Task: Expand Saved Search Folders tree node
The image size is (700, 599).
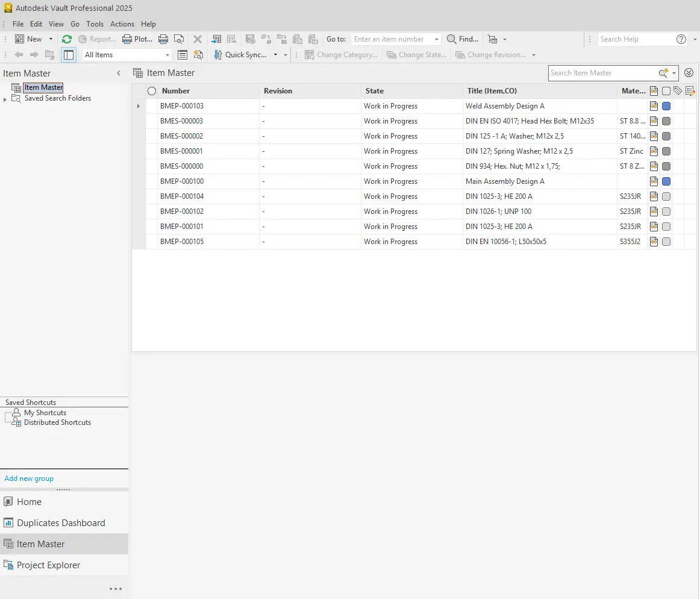Action: pyautogui.click(x=5, y=99)
